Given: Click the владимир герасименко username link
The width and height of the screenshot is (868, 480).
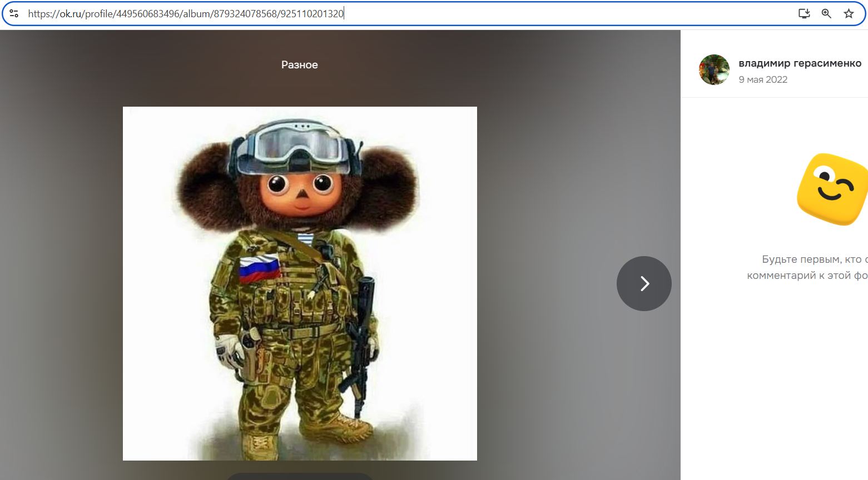Looking at the screenshot, I should tap(800, 63).
